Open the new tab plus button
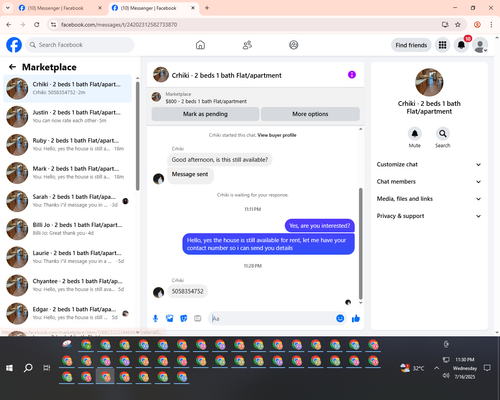Image resolution: width=500 pixels, height=400 pixels. pyautogui.click(x=207, y=8)
